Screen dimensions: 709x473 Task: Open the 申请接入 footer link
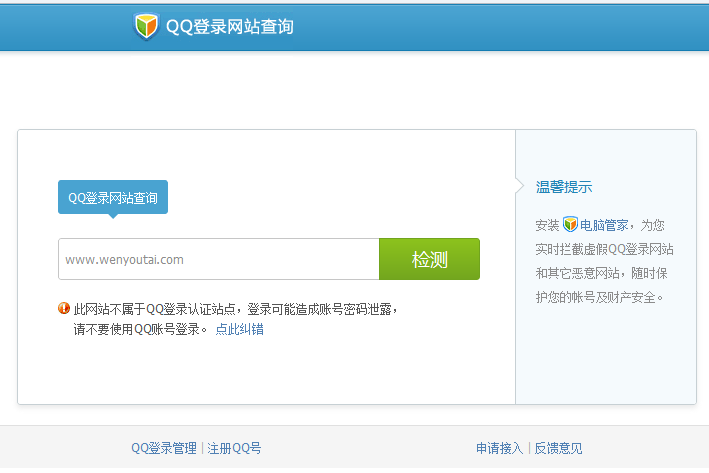(499, 448)
